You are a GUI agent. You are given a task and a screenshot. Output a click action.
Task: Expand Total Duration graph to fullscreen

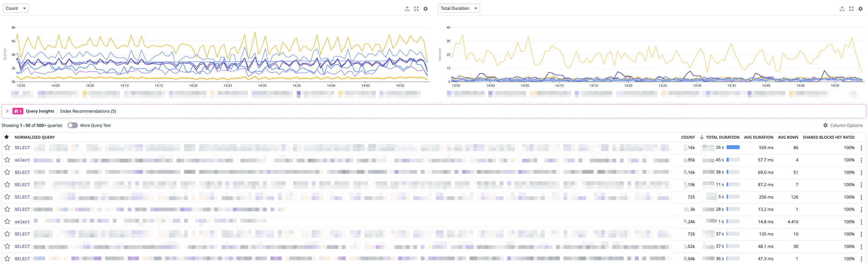point(851,9)
